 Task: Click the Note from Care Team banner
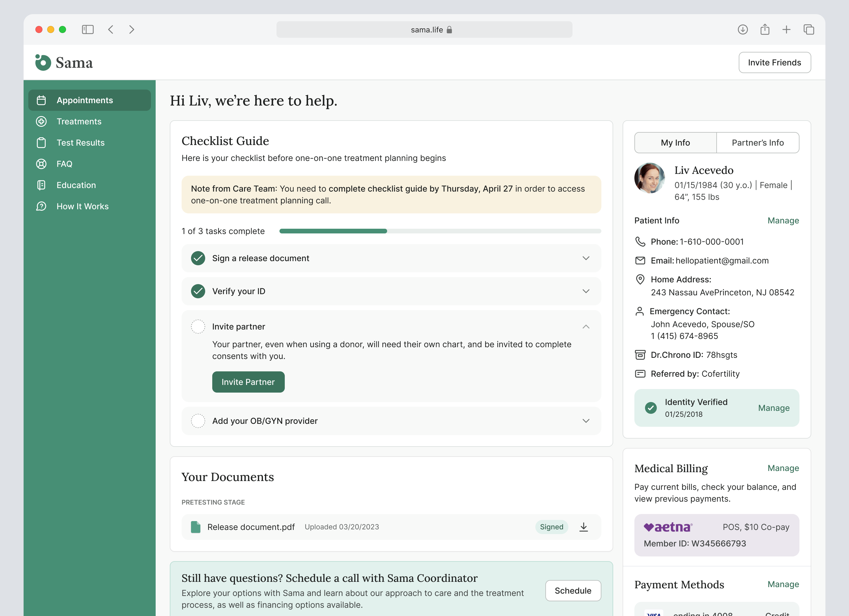click(x=391, y=195)
